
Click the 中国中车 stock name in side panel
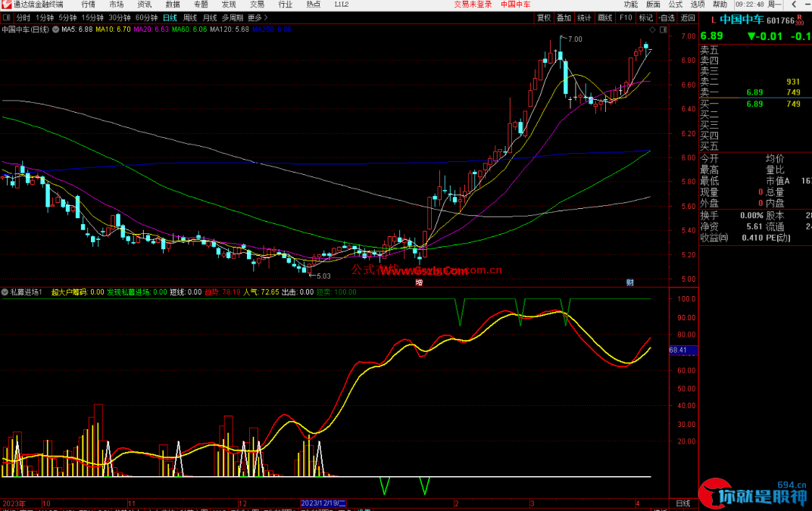742,20
